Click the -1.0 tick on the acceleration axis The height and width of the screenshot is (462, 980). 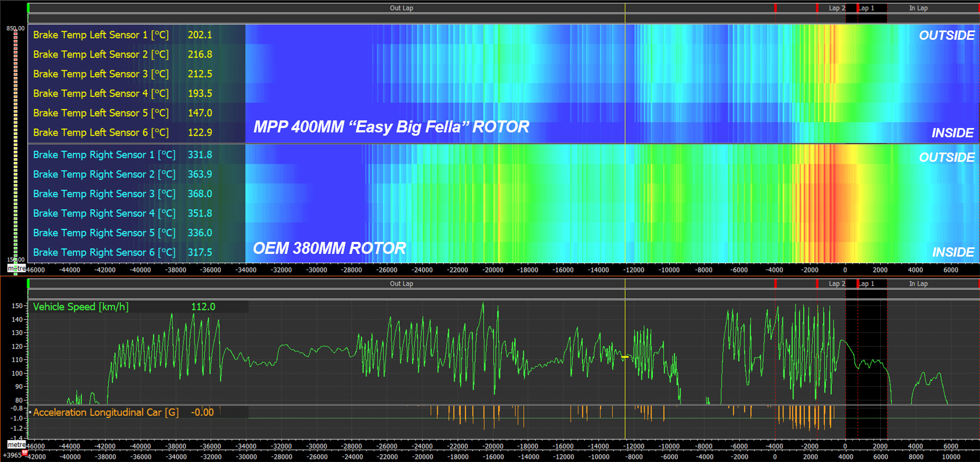point(17,418)
